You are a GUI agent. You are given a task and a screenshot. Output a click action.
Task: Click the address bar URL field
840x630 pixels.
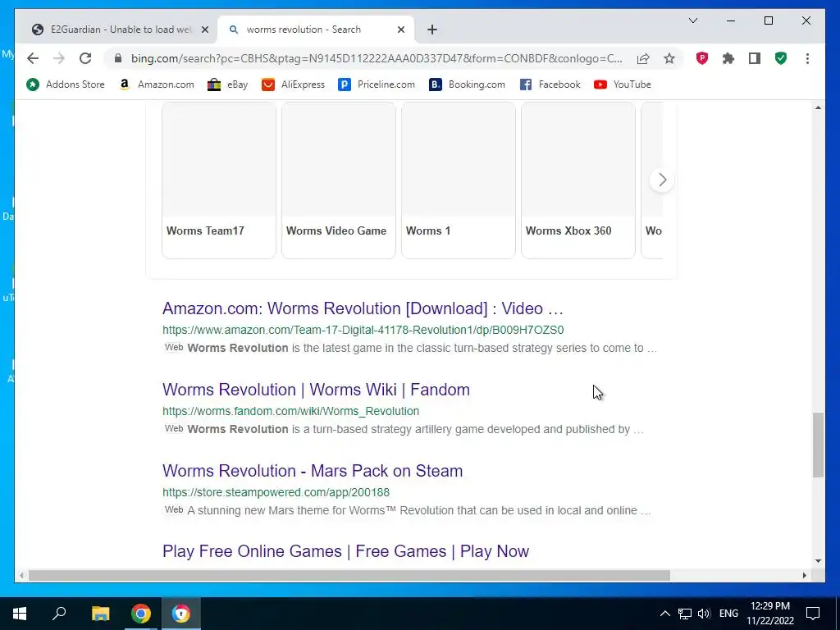[x=377, y=58]
